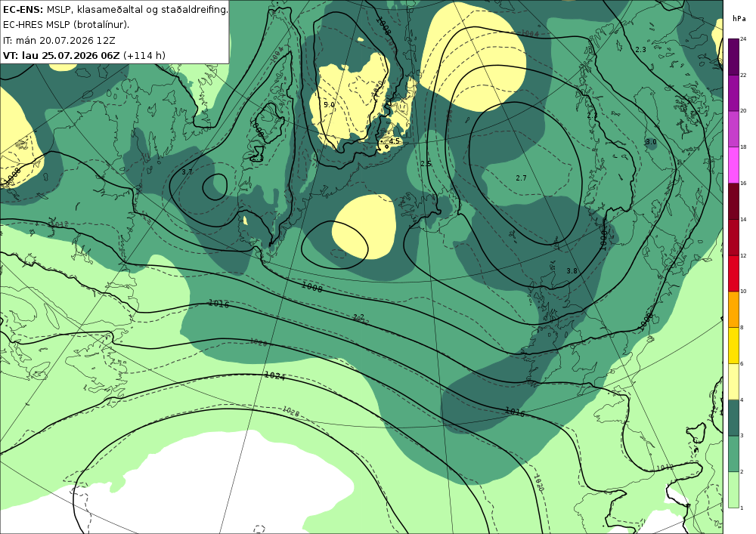Click the legend tick label '6'

[742, 363]
